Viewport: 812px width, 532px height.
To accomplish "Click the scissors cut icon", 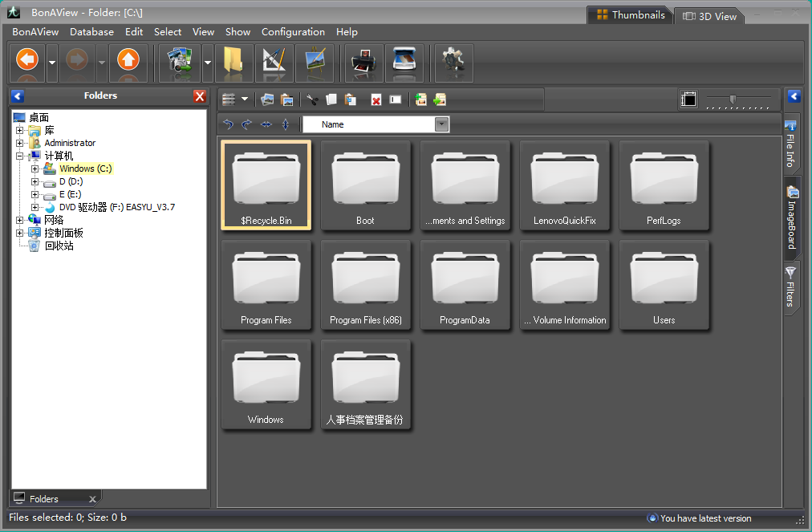I will coord(312,99).
